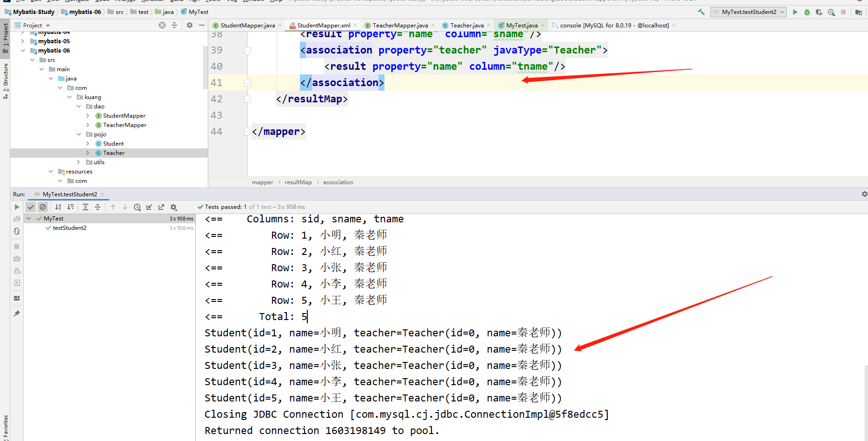Import tests from file icon
The image size is (868, 441).
(x=149, y=207)
